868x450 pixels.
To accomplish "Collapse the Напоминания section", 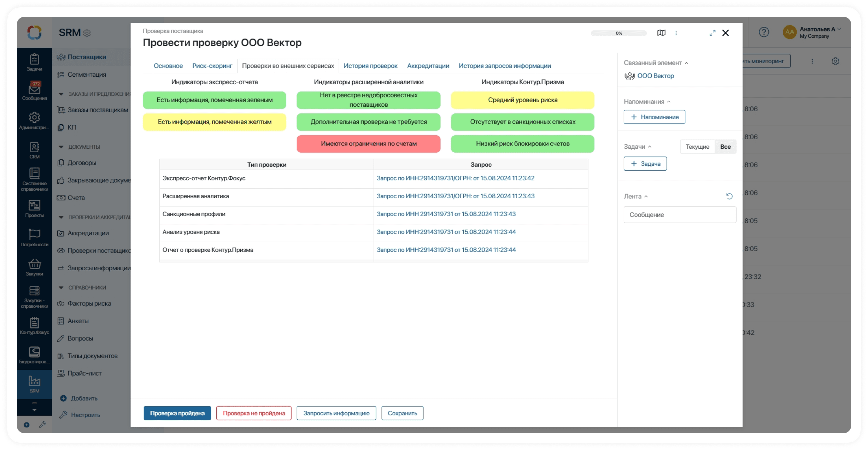I will pyautogui.click(x=669, y=102).
